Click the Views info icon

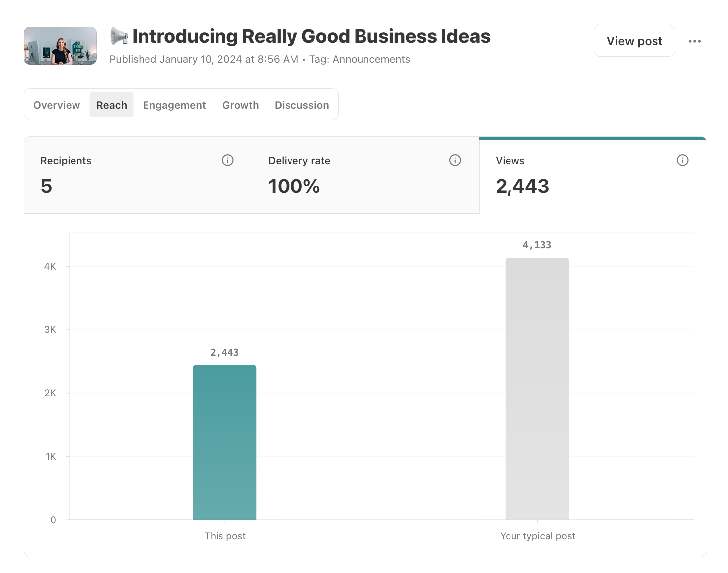[x=682, y=160]
